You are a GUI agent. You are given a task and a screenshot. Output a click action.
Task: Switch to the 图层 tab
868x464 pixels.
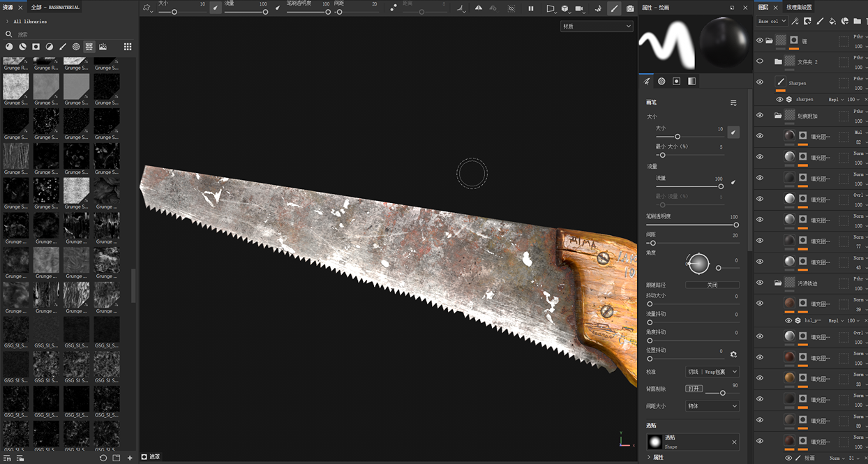tap(763, 7)
